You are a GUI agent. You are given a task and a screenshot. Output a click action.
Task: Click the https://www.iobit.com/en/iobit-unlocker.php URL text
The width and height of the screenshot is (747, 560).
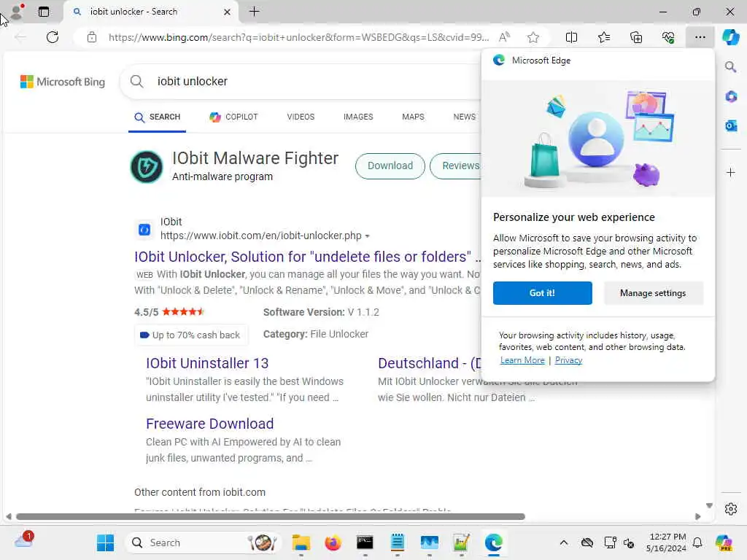point(260,236)
